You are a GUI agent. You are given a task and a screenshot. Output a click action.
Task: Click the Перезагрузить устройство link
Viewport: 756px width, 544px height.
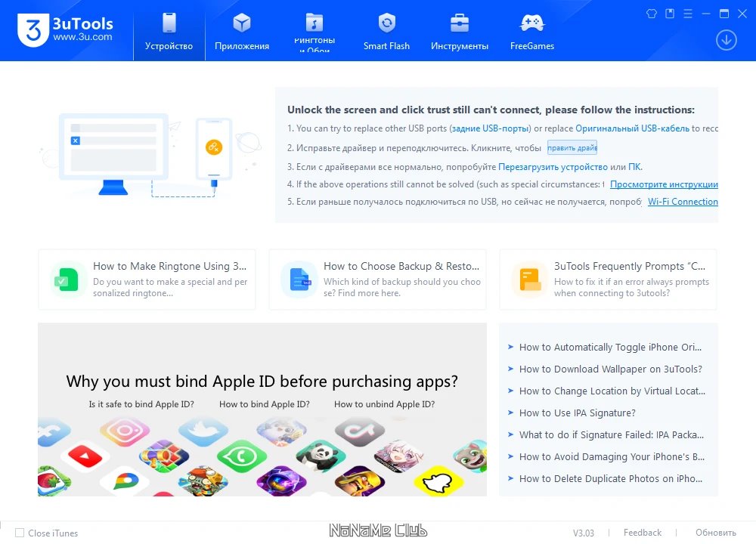click(553, 167)
